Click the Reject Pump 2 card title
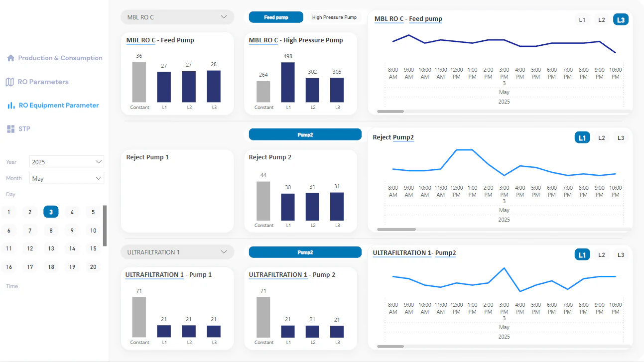The image size is (644, 362). pos(270,157)
